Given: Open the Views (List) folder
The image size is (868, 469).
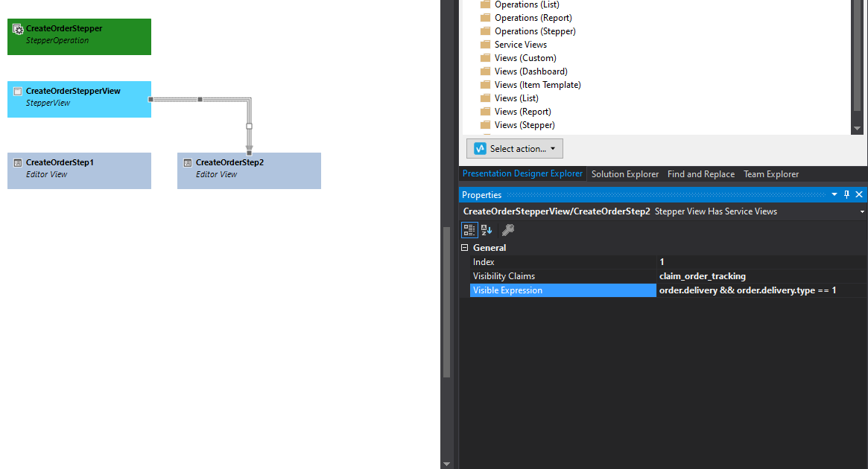Looking at the screenshot, I should click(516, 98).
